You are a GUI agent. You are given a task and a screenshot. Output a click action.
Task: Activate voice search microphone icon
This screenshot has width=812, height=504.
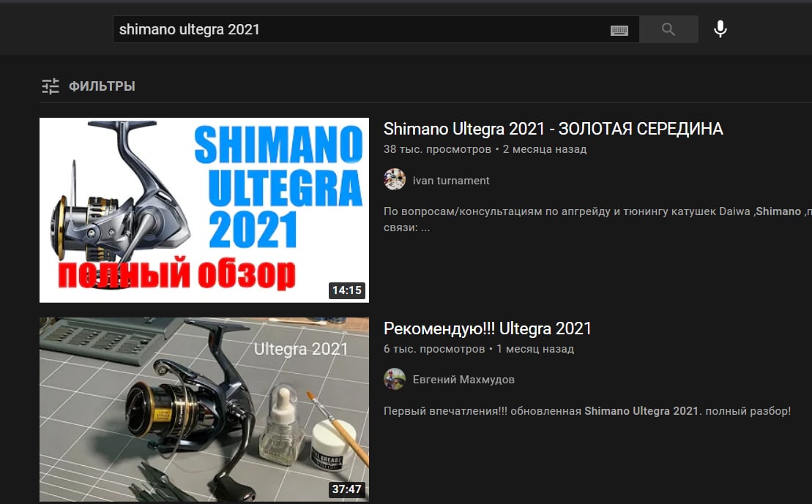(x=720, y=29)
